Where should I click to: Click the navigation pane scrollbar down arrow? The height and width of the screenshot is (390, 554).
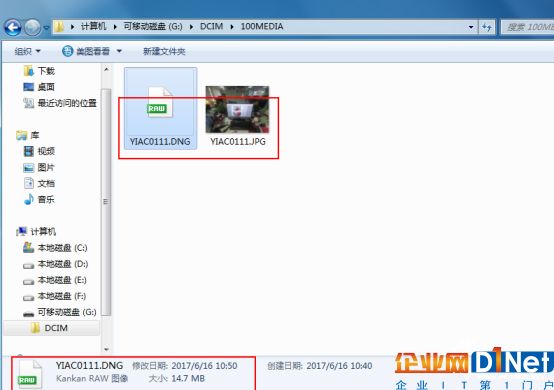click(106, 349)
